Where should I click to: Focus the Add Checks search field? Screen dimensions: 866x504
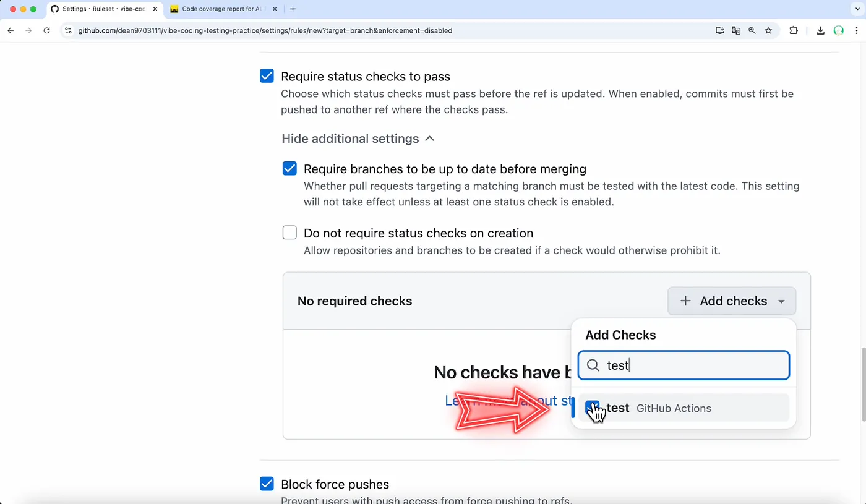(684, 365)
